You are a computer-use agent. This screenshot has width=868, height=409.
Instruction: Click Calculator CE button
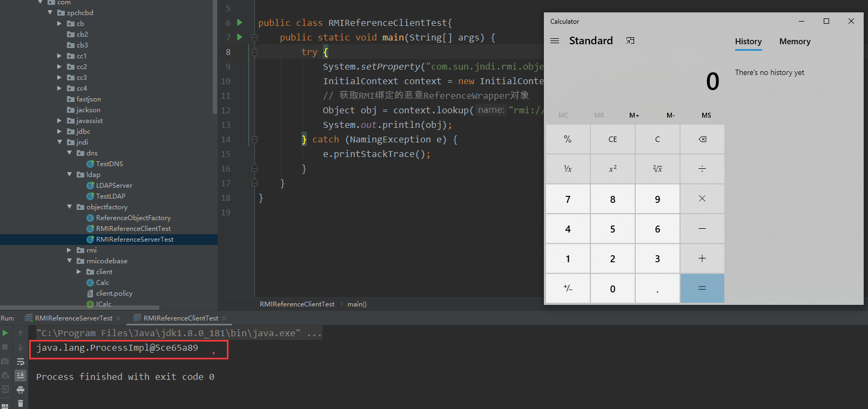click(x=613, y=139)
